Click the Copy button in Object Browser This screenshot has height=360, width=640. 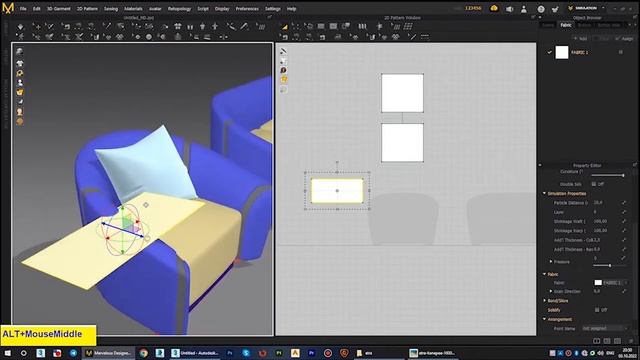tap(602, 38)
